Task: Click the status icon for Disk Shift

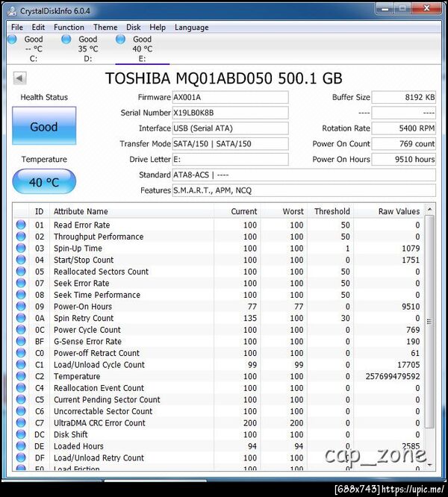Action: point(21,434)
